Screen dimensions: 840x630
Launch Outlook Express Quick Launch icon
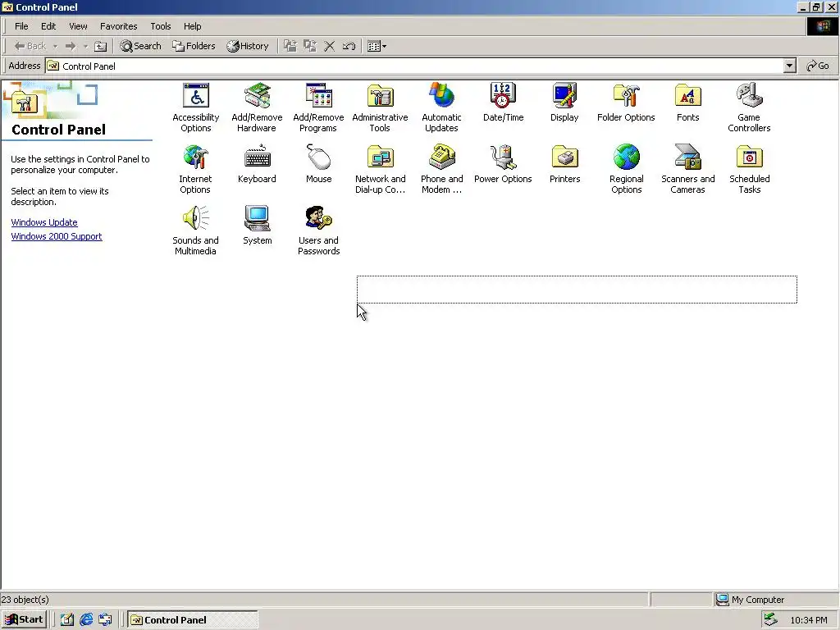pyautogui.click(x=105, y=620)
